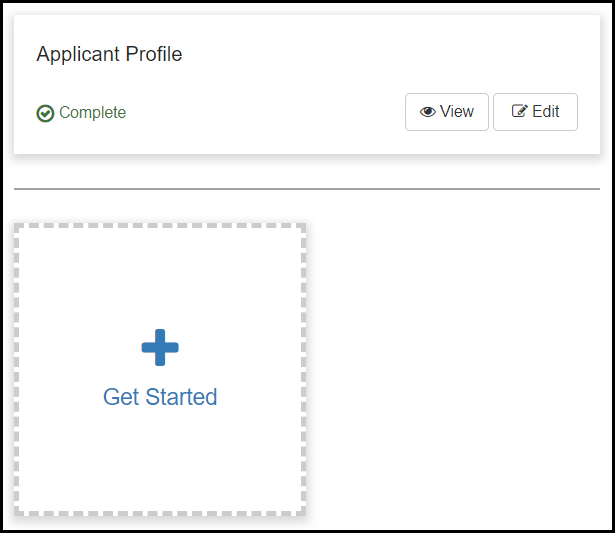Open the Get Started link
The height and width of the screenshot is (533, 615).
coord(160,397)
